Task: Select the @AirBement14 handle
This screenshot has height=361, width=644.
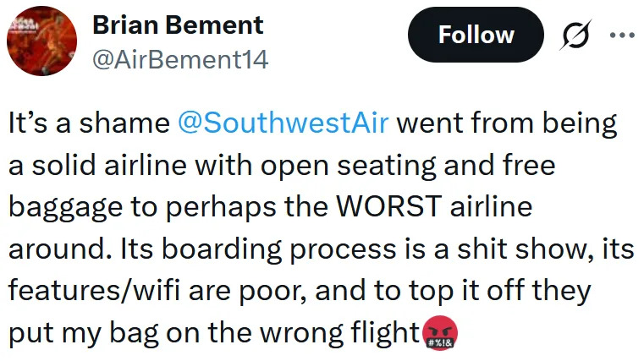Action: pyautogui.click(x=179, y=60)
